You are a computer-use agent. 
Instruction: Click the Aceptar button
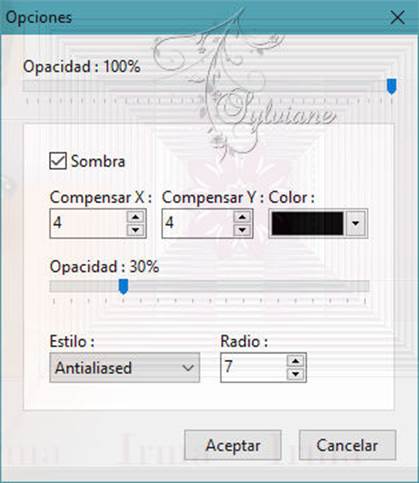coord(233,445)
